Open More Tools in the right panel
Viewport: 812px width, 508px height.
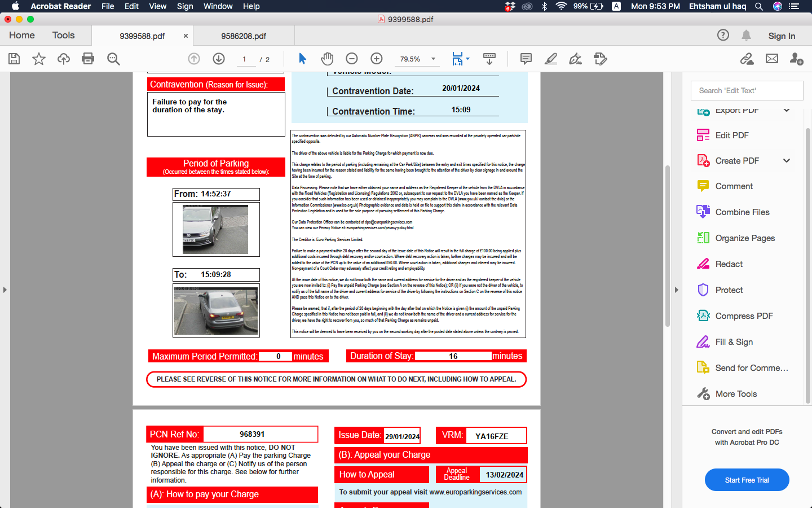pos(736,394)
